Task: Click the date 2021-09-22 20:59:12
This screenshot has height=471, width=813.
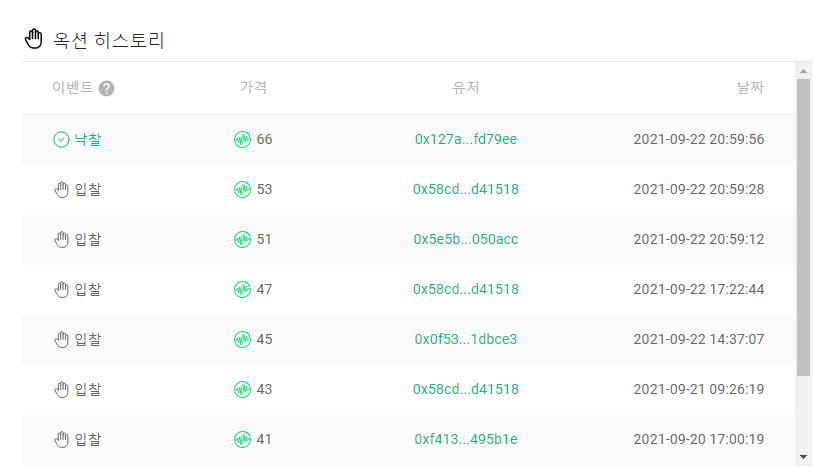Action: 698,239
